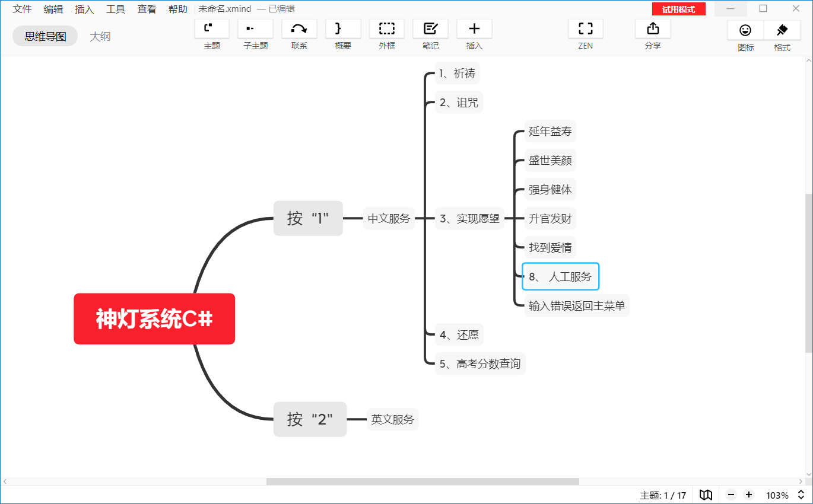Open the 分享 share icon

pyautogui.click(x=653, y=28)
